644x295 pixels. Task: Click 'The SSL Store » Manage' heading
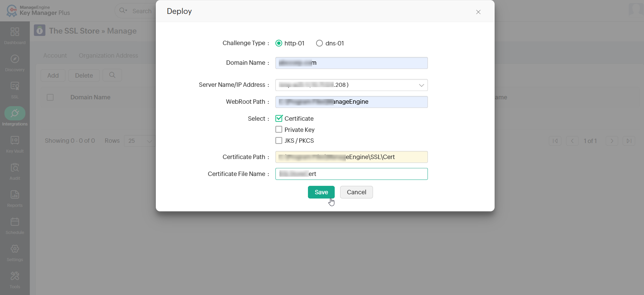(x=93, y=31)
